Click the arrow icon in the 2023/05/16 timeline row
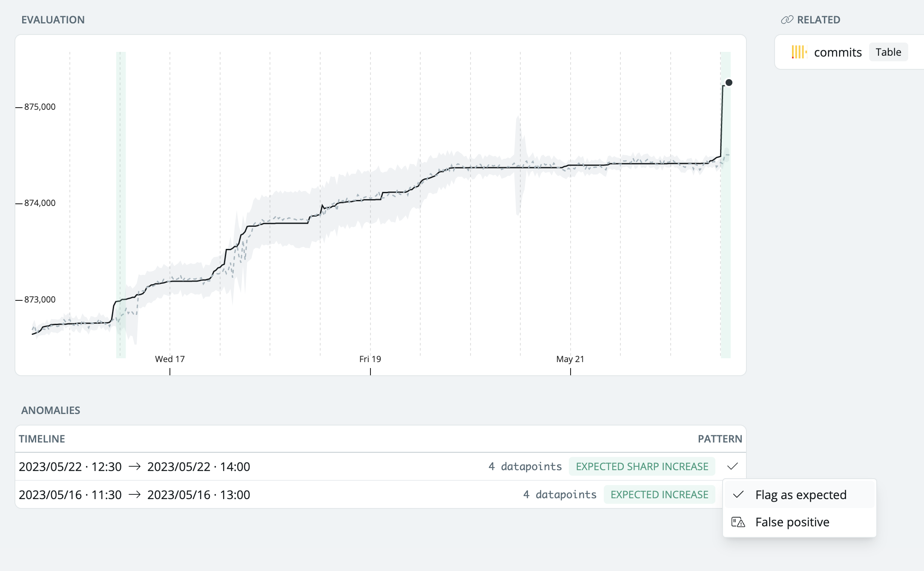Screen dimensions: 924x571 [x=135, y=494]
